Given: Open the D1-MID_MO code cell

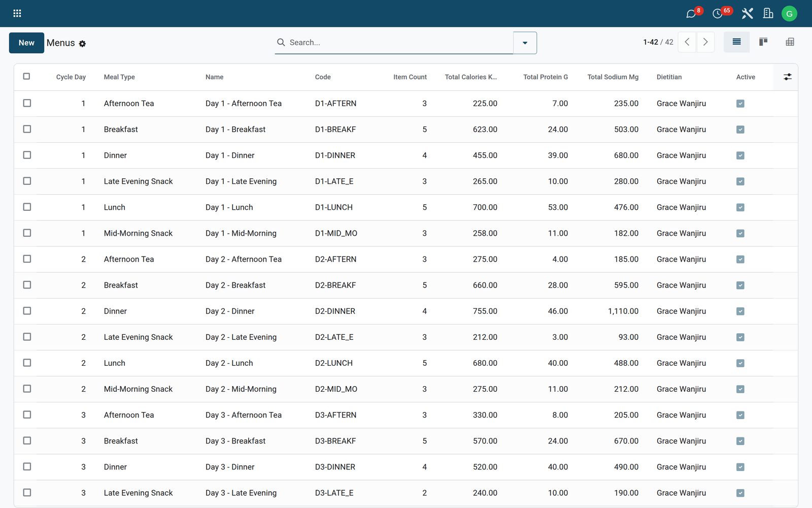Looking at the screenshot, I should (x=336, y=233).
